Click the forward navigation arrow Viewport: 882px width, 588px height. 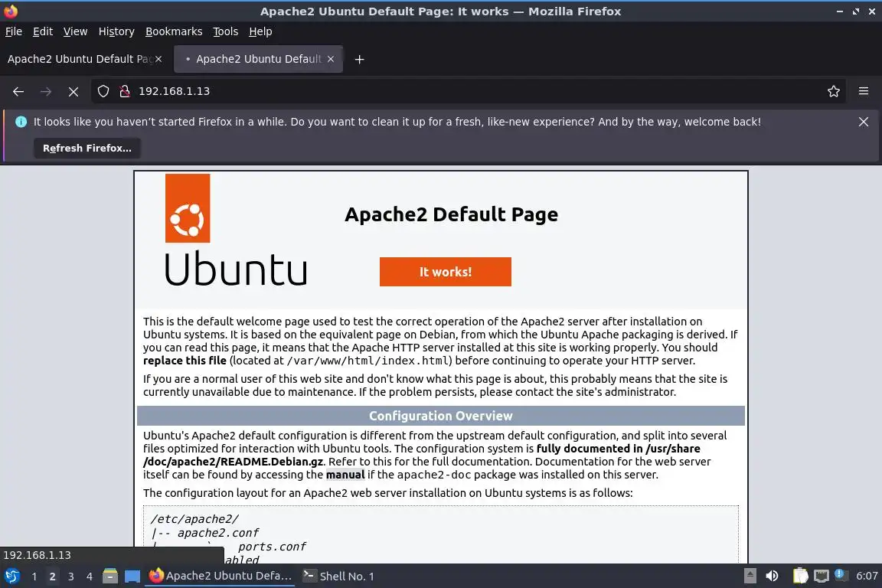(46, 91)
